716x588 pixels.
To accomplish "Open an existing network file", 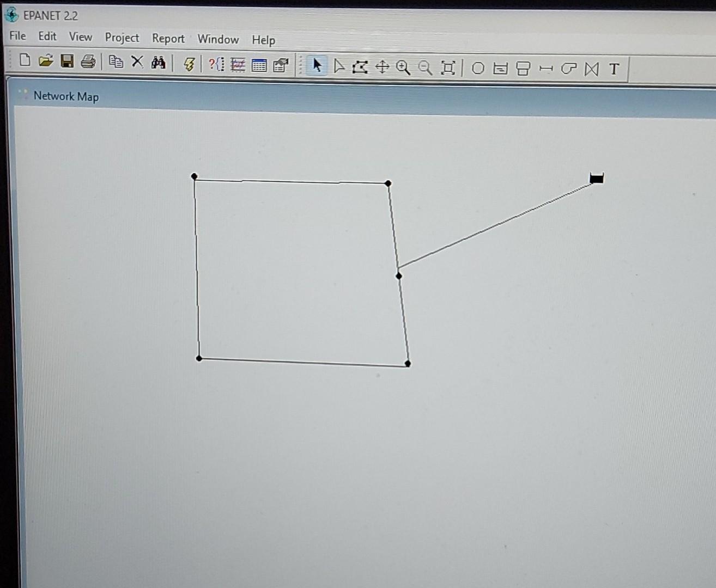I will [x=46, y=62].
